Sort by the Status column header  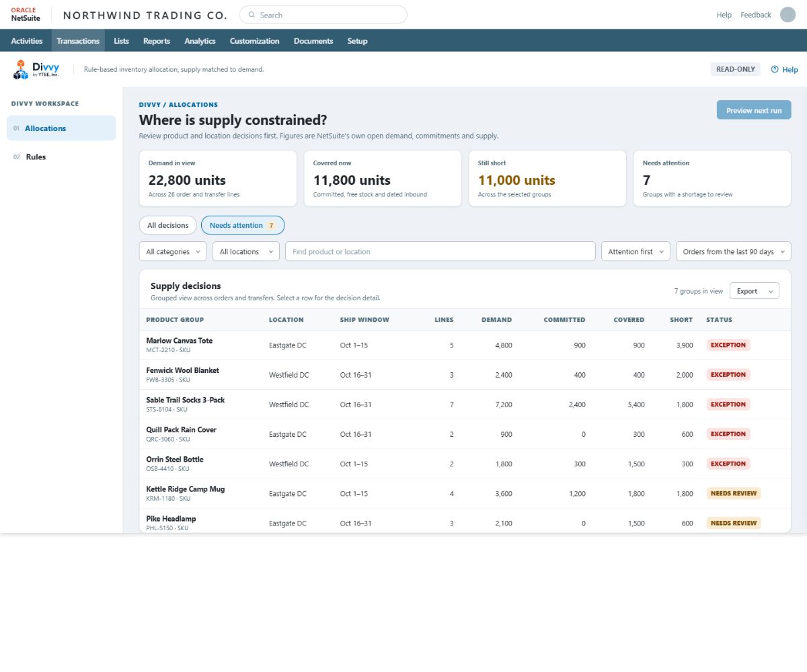719,320
